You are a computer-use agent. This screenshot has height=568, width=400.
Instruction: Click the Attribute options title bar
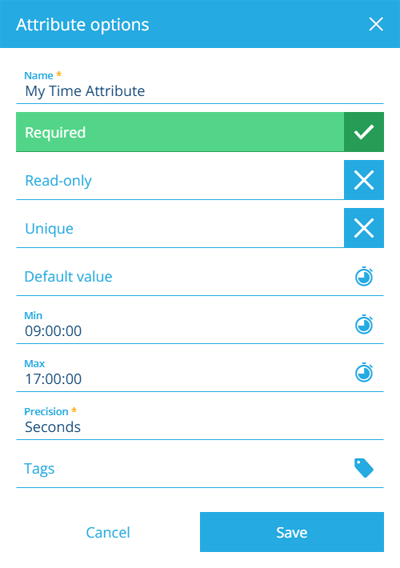tap(200, 24)
